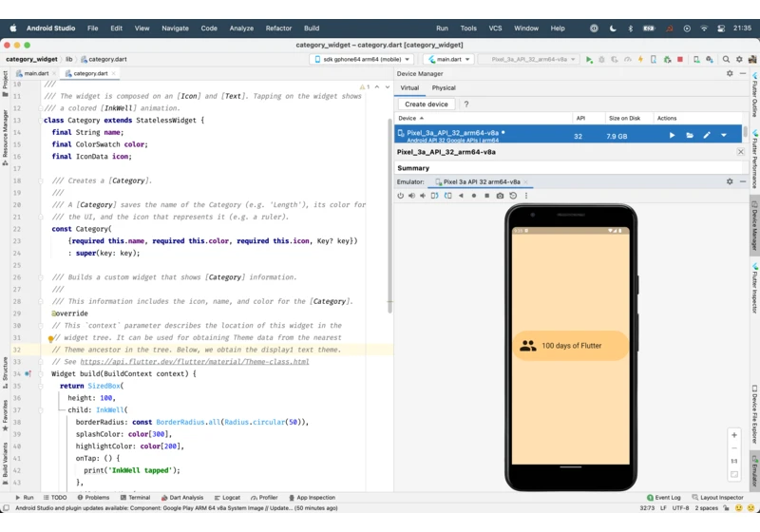
Task: Close the Pixel_3a_API_32 details panel
Action: 741,152
